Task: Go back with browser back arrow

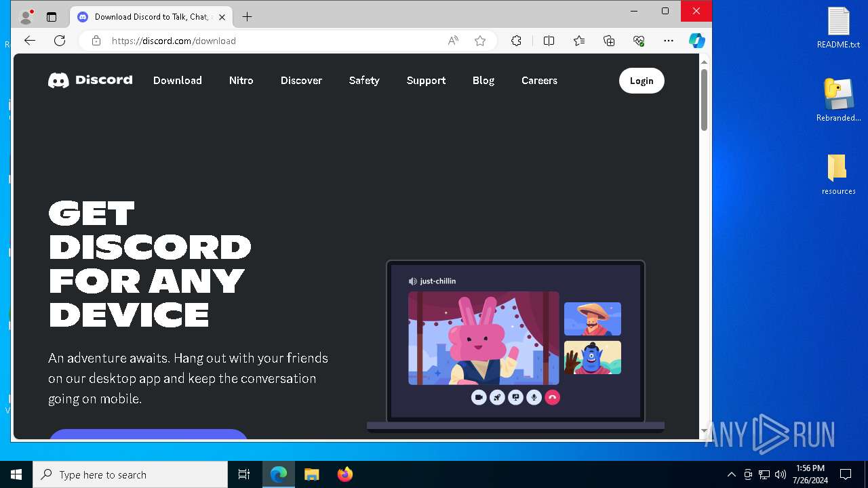Action: pyautogui.click(x=30, y=41)
